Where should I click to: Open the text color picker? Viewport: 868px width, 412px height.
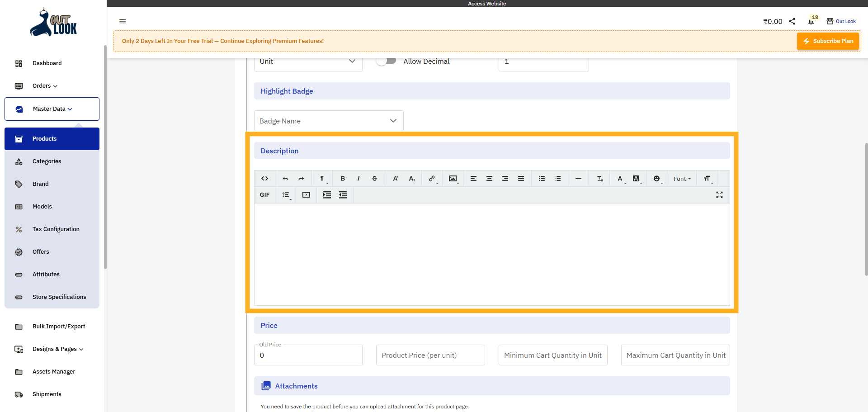pyautogui.click(x=620, y=179)
